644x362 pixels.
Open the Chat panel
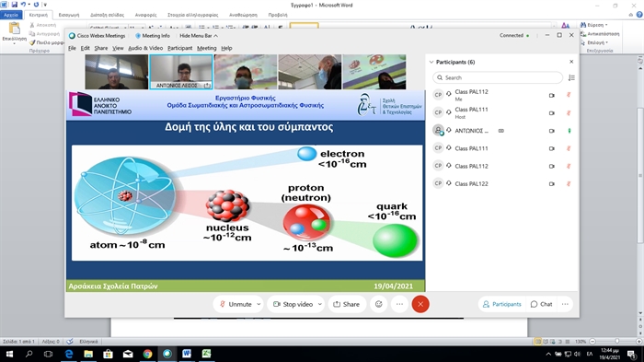(x=541, y=304)
